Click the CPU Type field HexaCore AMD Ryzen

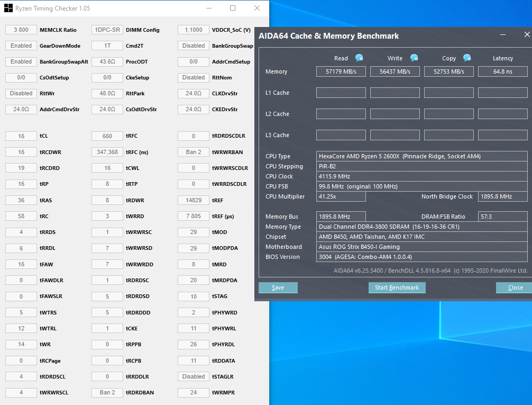coord(421,156)
